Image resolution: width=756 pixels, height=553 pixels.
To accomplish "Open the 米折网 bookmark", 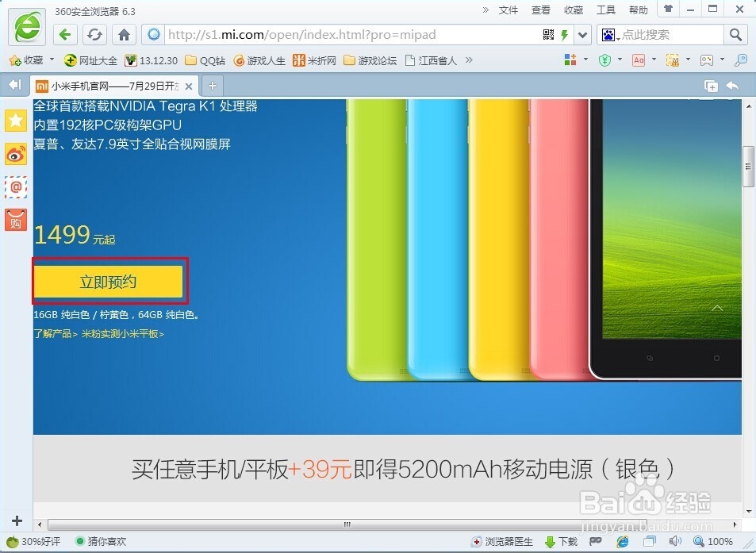I will 314,60.
